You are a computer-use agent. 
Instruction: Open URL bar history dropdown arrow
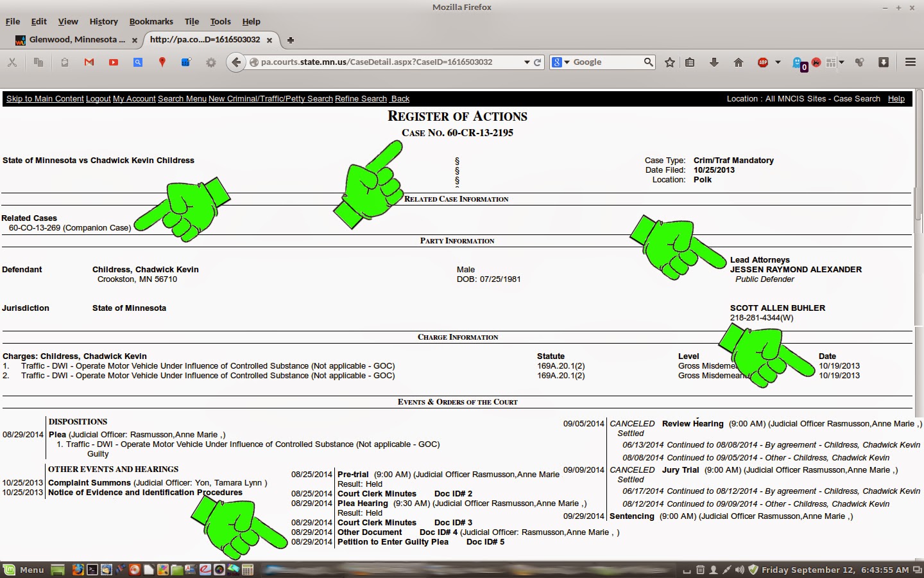[527, 62]
